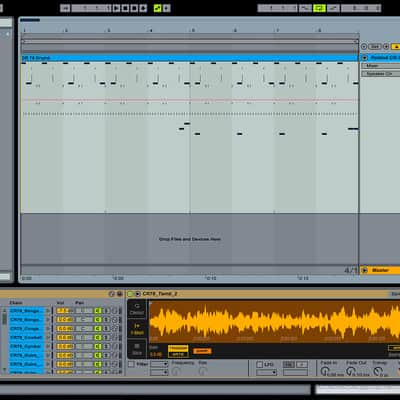Click the yellow Trigger/Gate toggle under the waveform
Screen dimensions: 400x400
(x=178, y=351)
